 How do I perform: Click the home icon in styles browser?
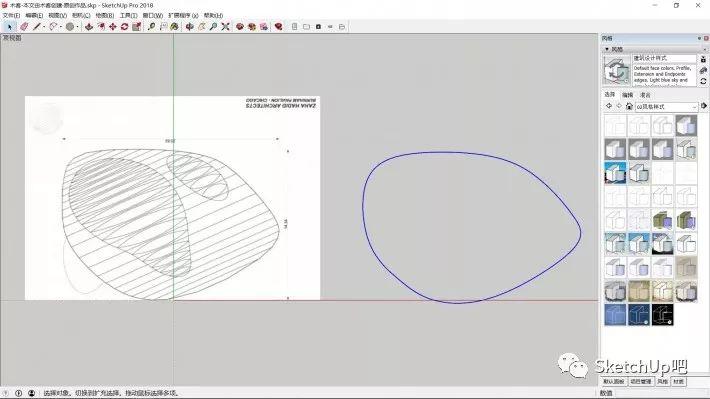[629, 106]
